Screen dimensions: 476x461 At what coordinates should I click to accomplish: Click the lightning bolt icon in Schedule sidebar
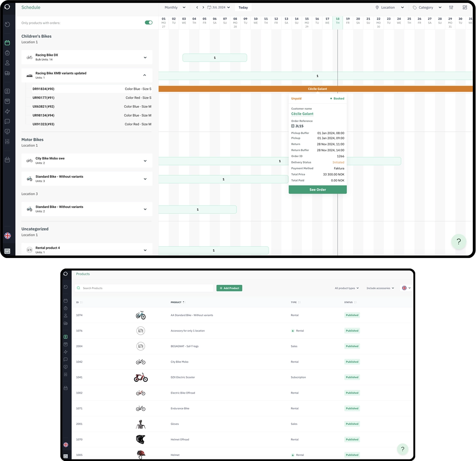7,111
